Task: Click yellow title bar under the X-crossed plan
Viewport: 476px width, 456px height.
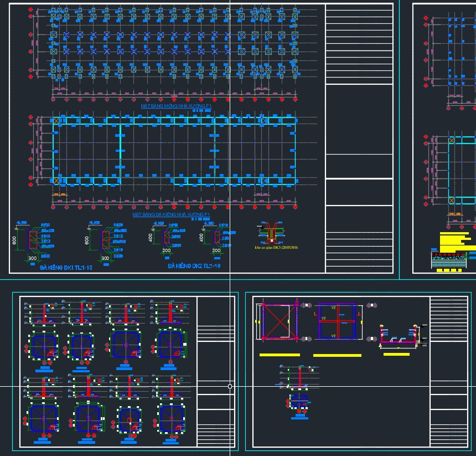Action: [280, 355]
